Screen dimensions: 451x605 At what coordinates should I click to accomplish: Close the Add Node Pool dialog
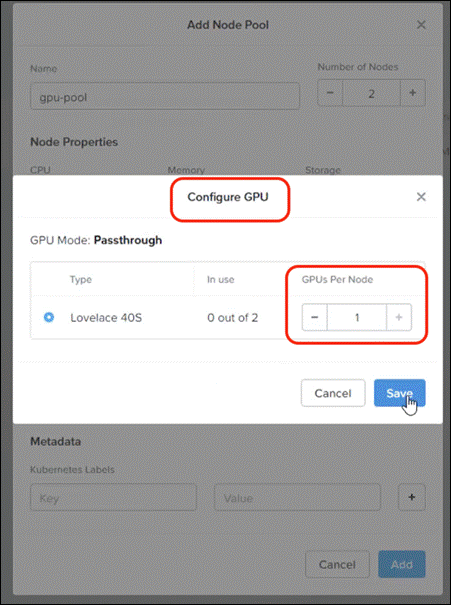point(421,25)
